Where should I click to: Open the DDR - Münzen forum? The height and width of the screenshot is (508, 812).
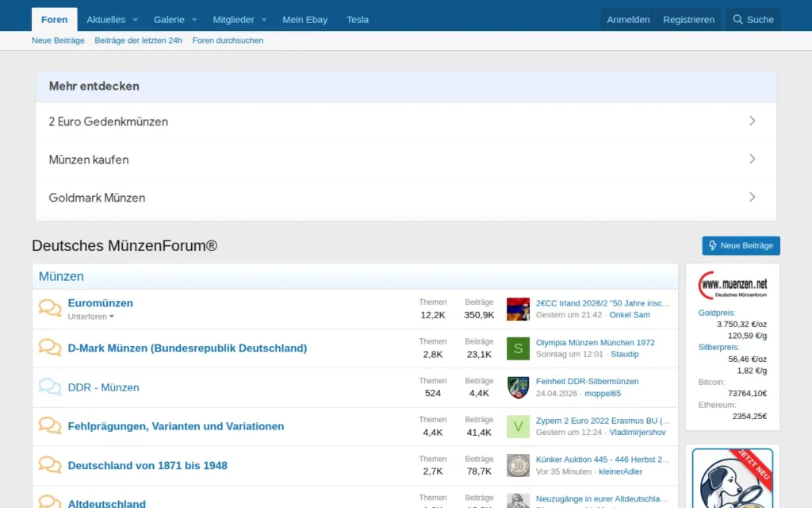click(104, 387)
